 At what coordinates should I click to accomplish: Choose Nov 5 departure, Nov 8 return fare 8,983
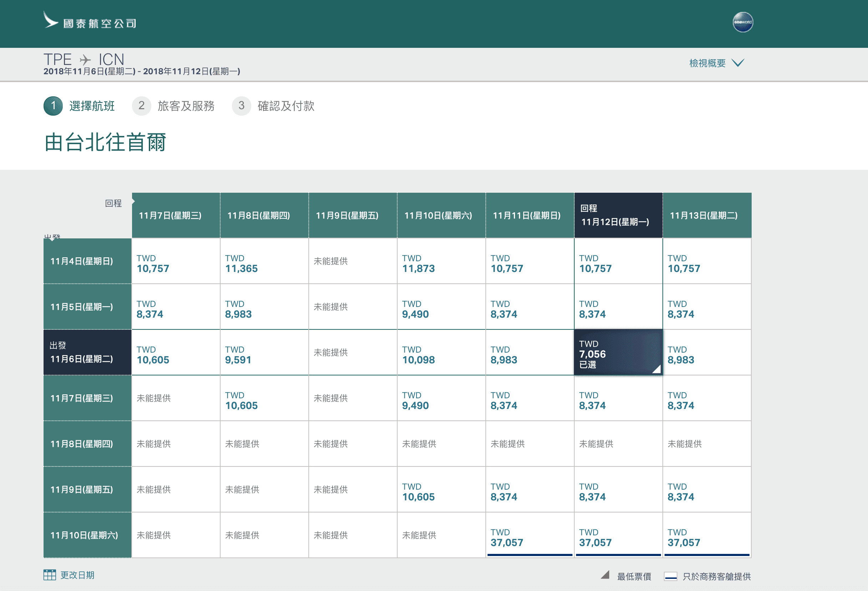[264, 307]
